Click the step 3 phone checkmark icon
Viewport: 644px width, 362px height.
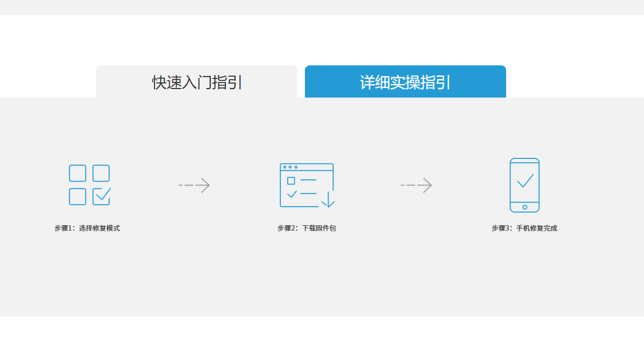(x=525, y=185)
